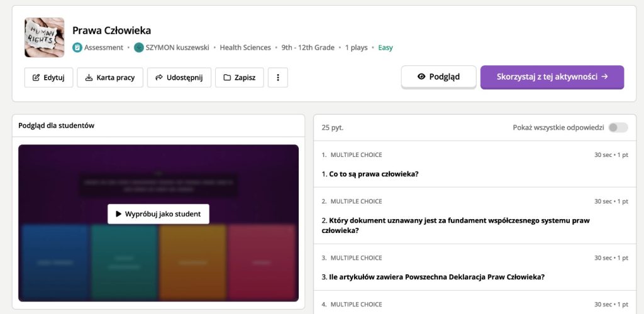Expand question 3 about number of articles

[x=436, y=277]
